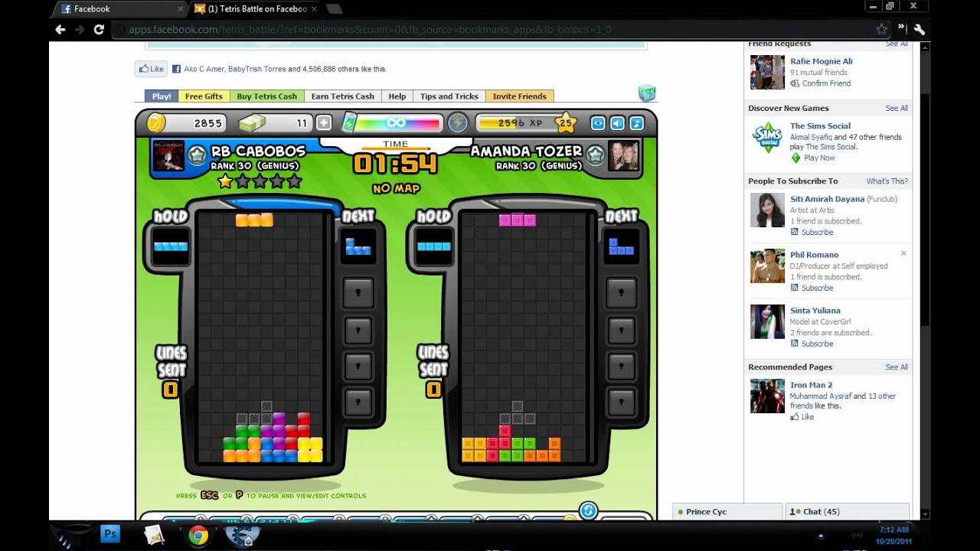Click the lightning bolt energy button
980x551 pixels.
coord(458,122)
